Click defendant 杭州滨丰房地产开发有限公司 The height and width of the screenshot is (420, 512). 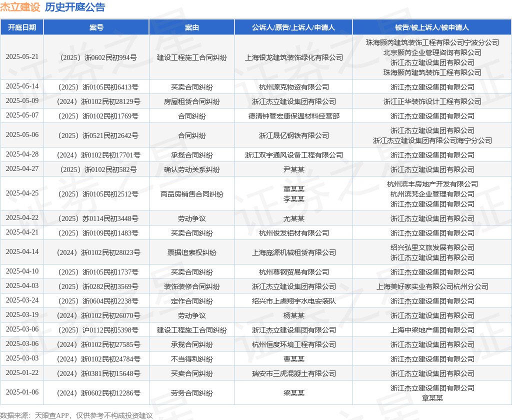pos(432,184)
